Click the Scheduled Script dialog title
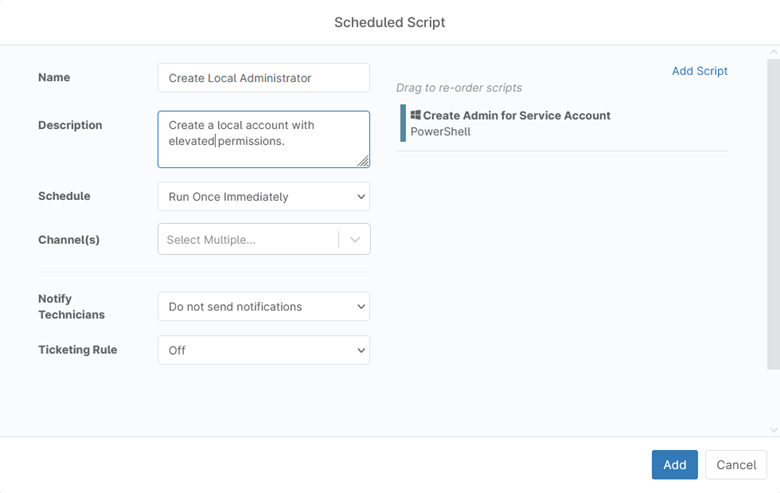780x493 pixels. click(x=390, y=22)
